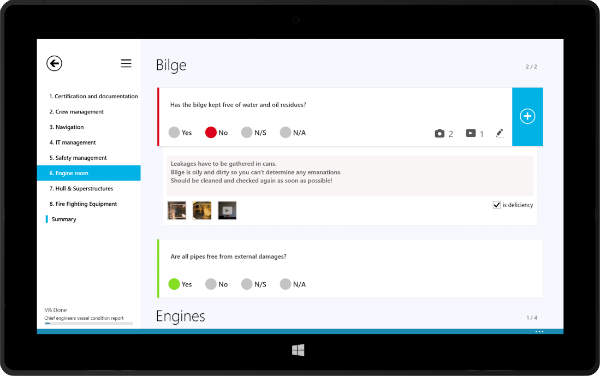Open the first photo thumbnail

click(x=177, y=210)
